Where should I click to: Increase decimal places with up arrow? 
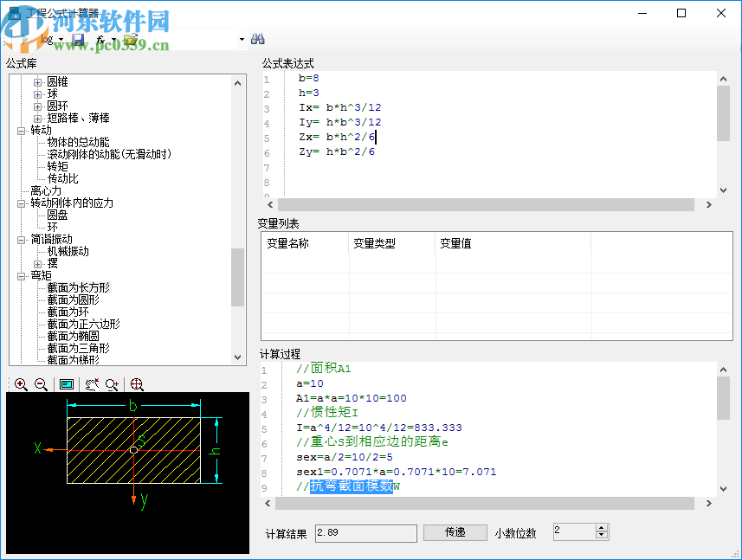coord(602,527)
